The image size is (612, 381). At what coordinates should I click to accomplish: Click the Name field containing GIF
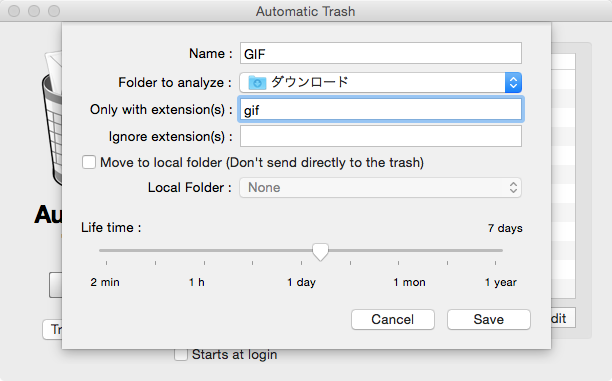[381, 53]
